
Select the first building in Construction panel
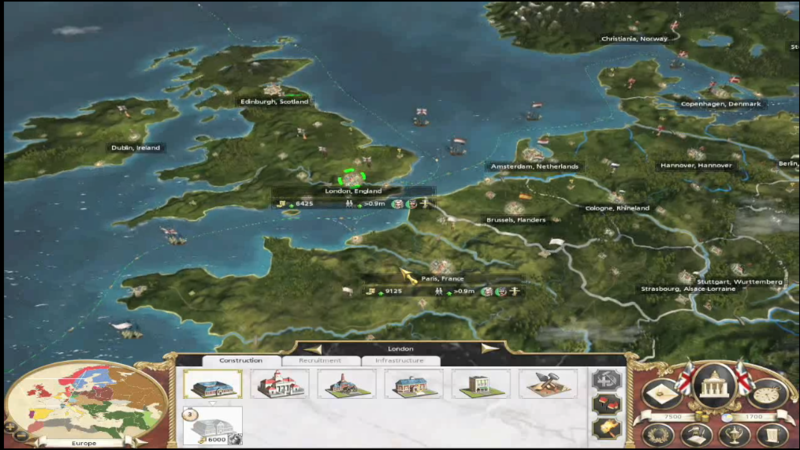(212, 384)
